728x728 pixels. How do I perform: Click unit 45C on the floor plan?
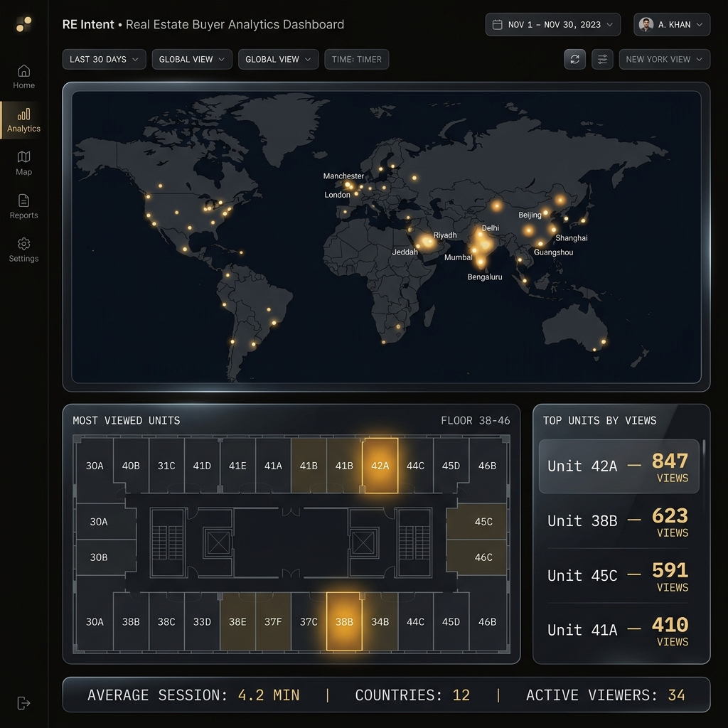(483, 521)
